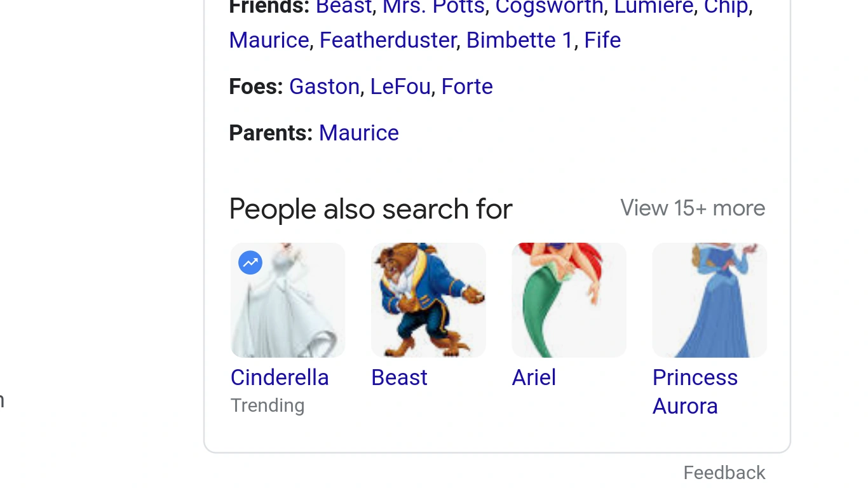Click the LeFou foe link
868x488 pixels.
(400, 86)
